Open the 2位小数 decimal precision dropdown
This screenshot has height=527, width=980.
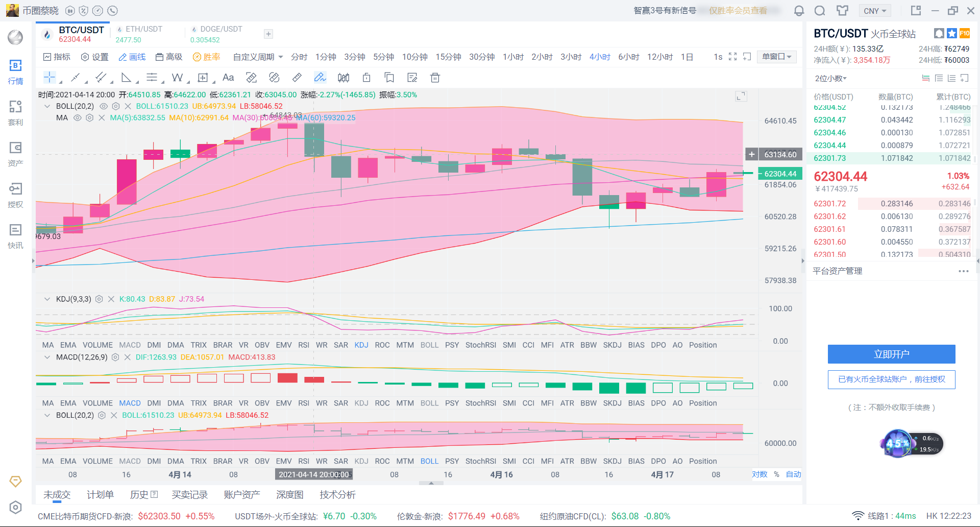point(830,78)
